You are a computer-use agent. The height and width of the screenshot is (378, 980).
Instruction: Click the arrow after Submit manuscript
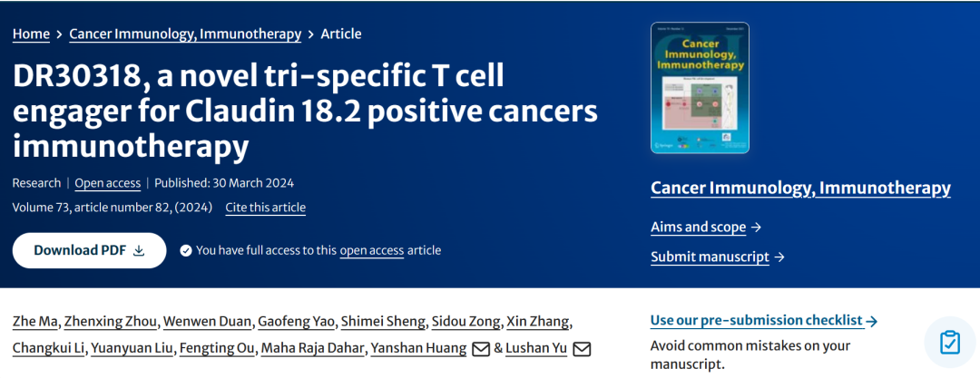[x=779, y=257]
